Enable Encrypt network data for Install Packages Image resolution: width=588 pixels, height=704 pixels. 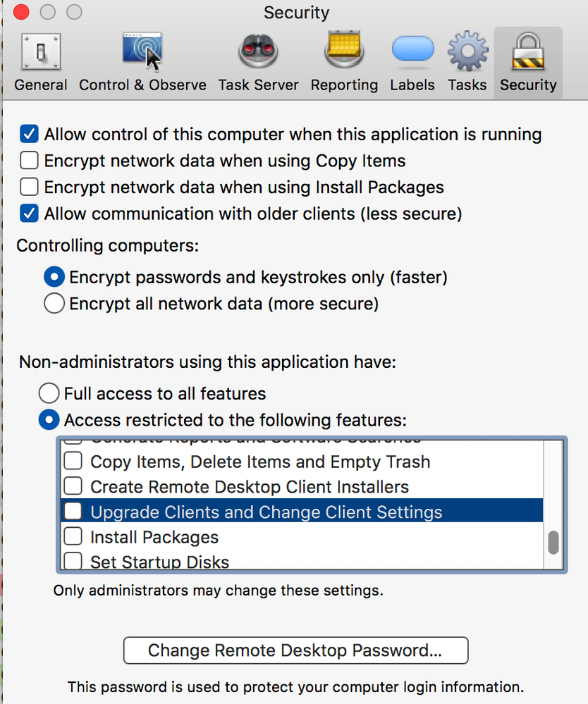tap(29, 187)
